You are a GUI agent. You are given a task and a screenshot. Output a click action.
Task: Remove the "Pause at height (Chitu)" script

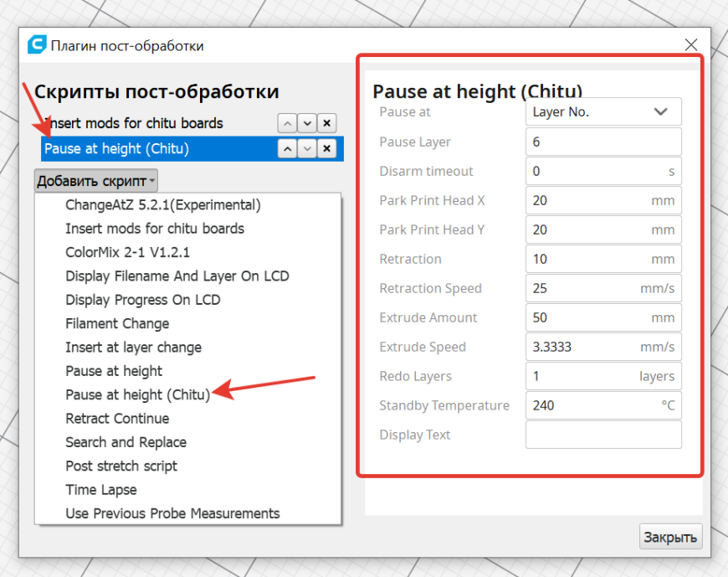[x=327, y=149]
